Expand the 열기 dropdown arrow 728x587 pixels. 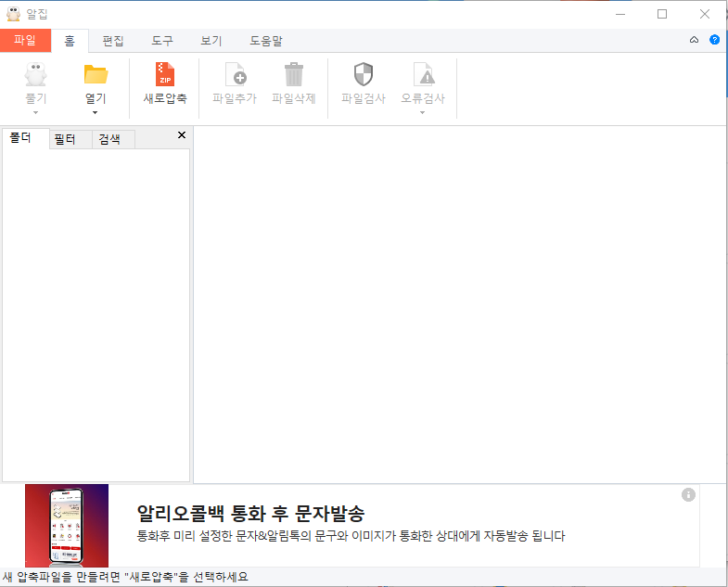point(96,113)
